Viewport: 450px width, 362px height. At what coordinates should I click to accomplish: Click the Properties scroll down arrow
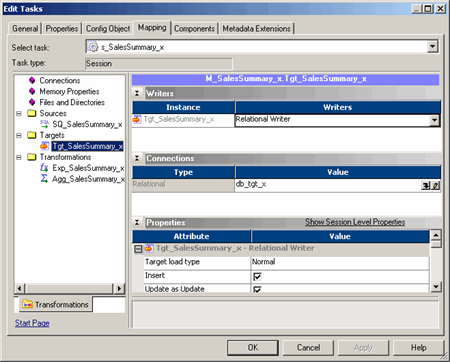point(436,286)
